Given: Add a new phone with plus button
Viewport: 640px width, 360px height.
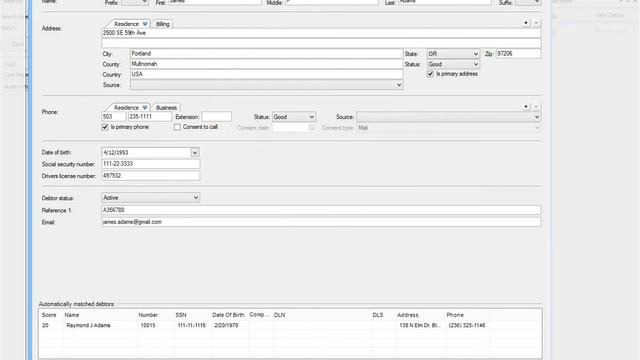Looking at the screenshot, I should pyautogui.click(x=526, y=107).
